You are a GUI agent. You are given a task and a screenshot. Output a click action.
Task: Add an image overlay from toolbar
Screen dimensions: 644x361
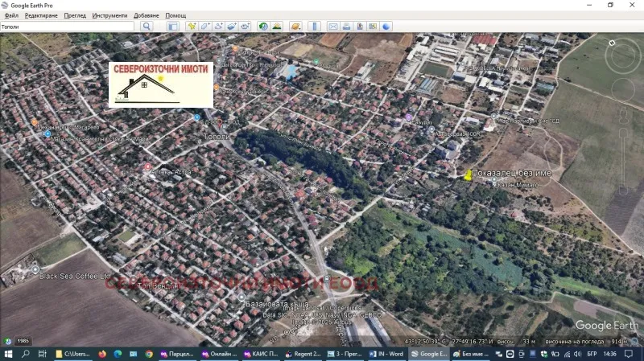(231, 27)
